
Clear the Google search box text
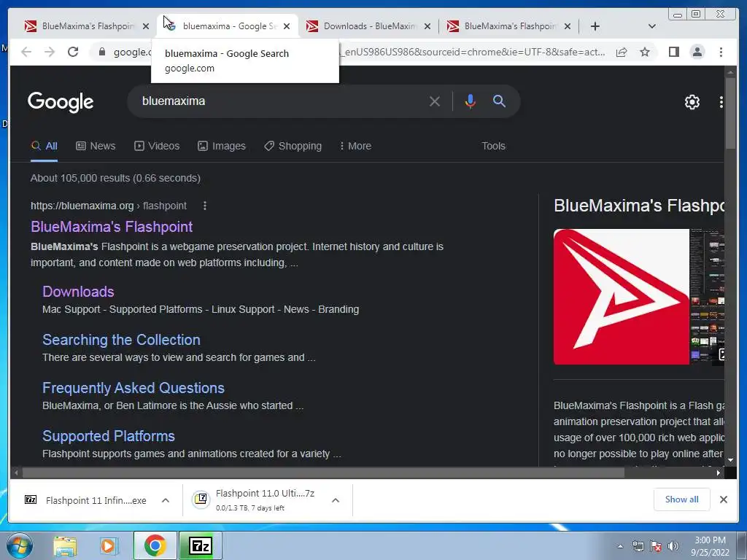coord(434,101)
